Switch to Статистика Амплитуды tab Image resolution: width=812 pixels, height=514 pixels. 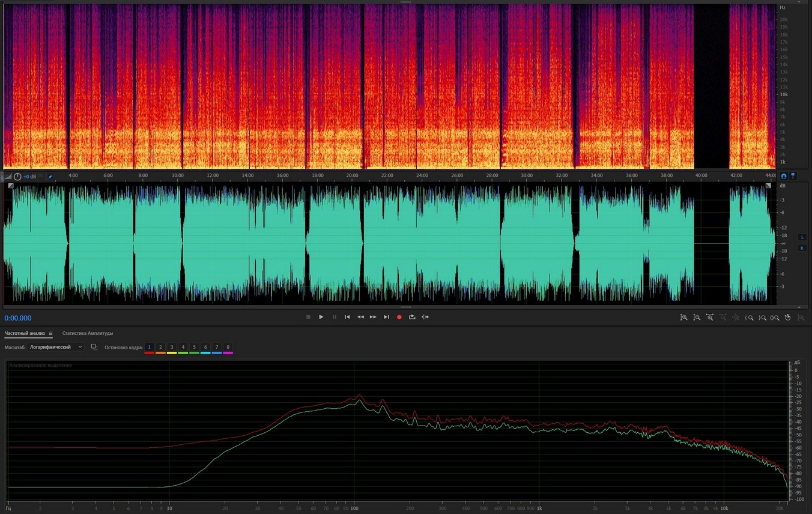pyautogui.click(x=88, y=333)
